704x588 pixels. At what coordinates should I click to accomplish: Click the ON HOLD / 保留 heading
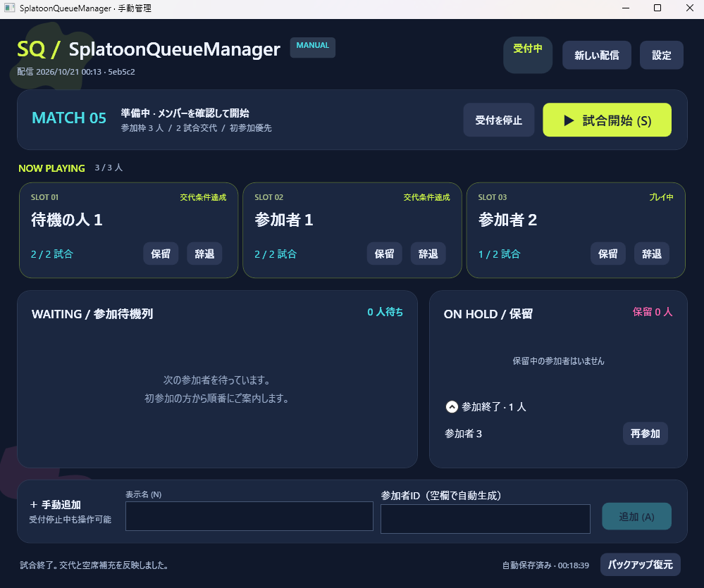click(x=488, y=314)
